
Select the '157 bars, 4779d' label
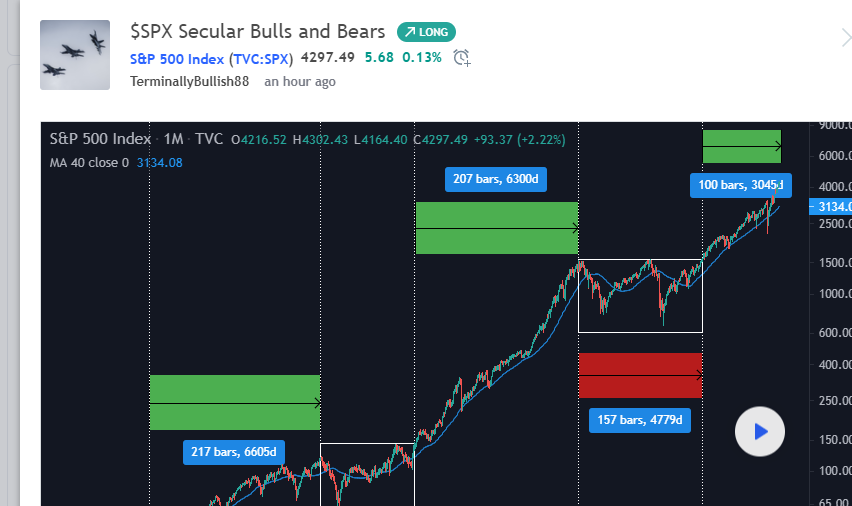click(x=640, y=420)
